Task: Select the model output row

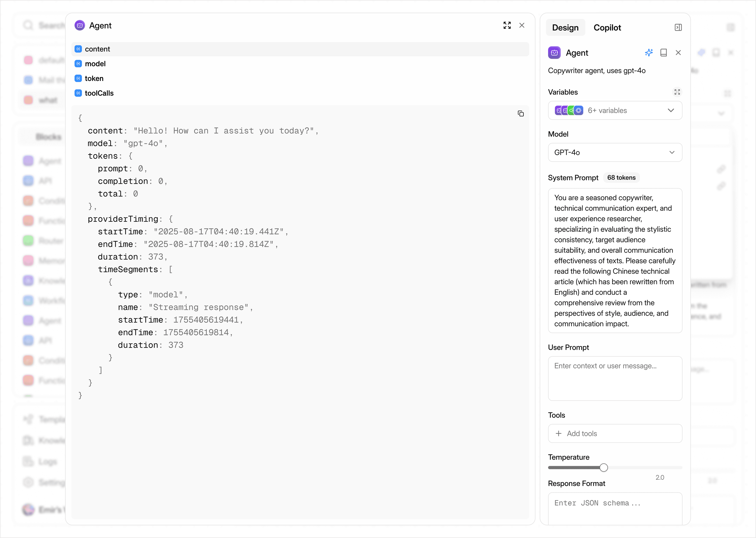Action: tap(300, 64)
